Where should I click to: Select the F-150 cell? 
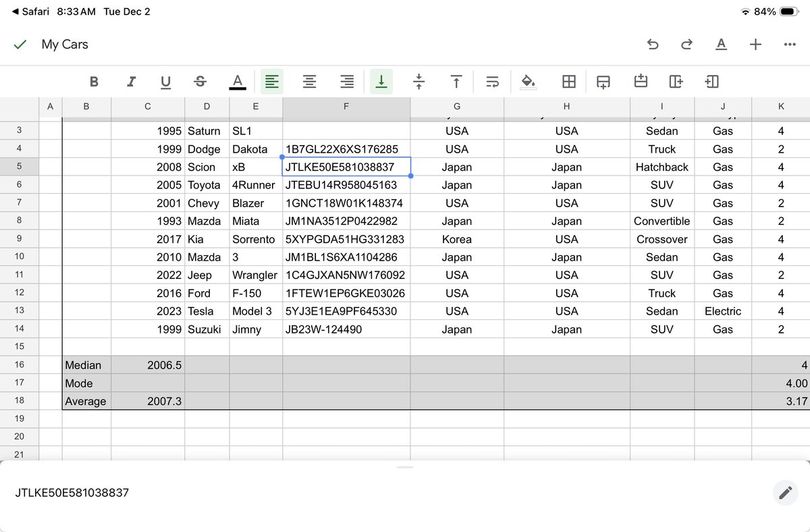point(256,293)
